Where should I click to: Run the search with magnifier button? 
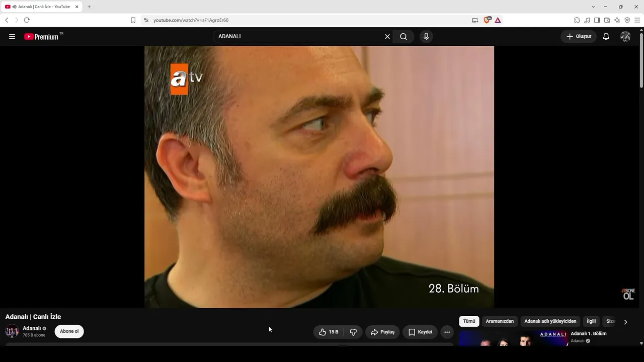pos(404,37)
